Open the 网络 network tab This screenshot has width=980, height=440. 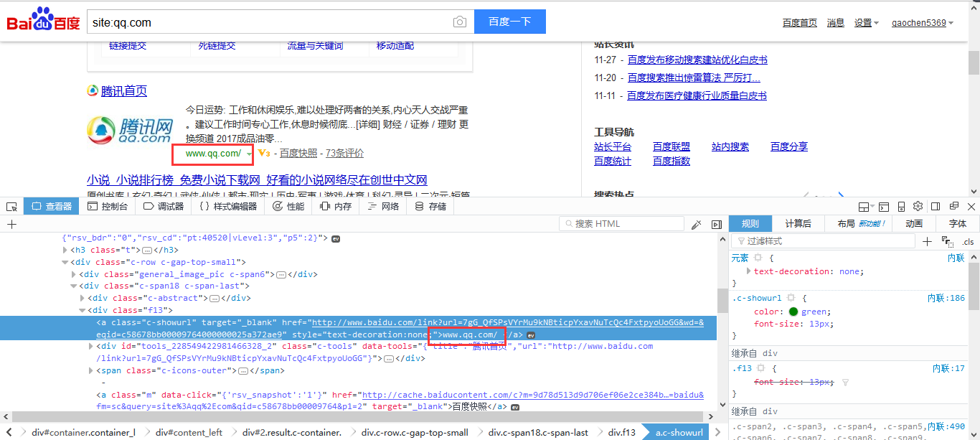click(x=383, y=207)
